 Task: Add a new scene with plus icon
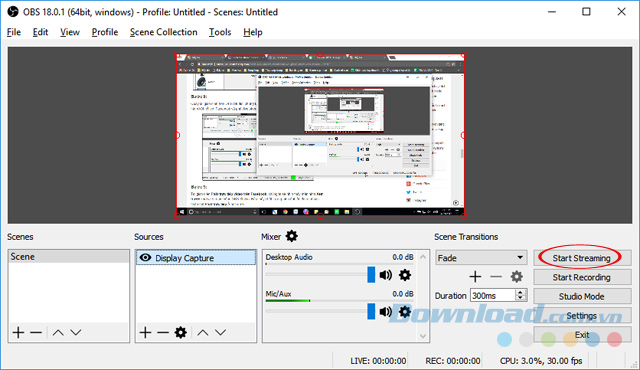(x=18, y=332)
